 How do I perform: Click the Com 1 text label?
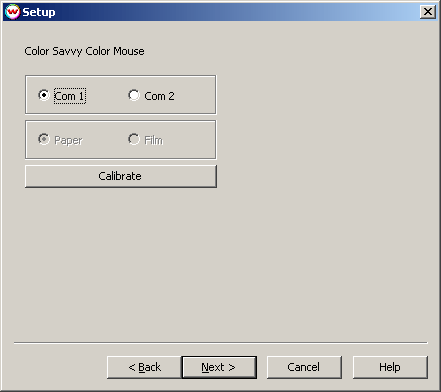70,96
